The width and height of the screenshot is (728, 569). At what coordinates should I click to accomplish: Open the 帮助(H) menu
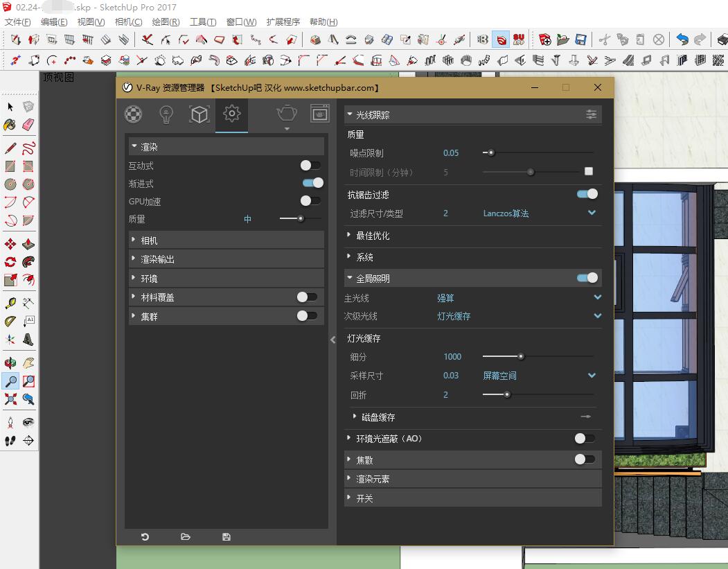[323, 21]
